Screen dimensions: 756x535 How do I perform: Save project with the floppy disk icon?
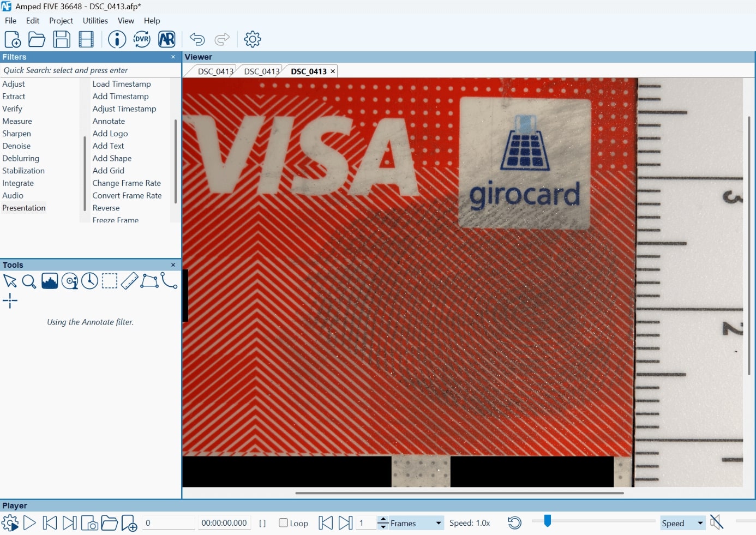click(62, 39)
